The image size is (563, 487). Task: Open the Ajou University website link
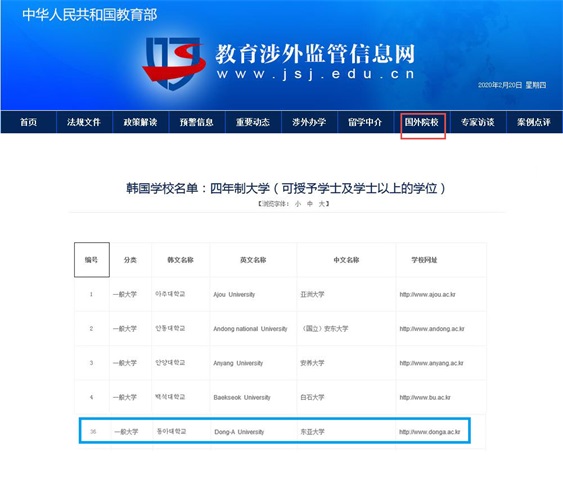(427, 294)
